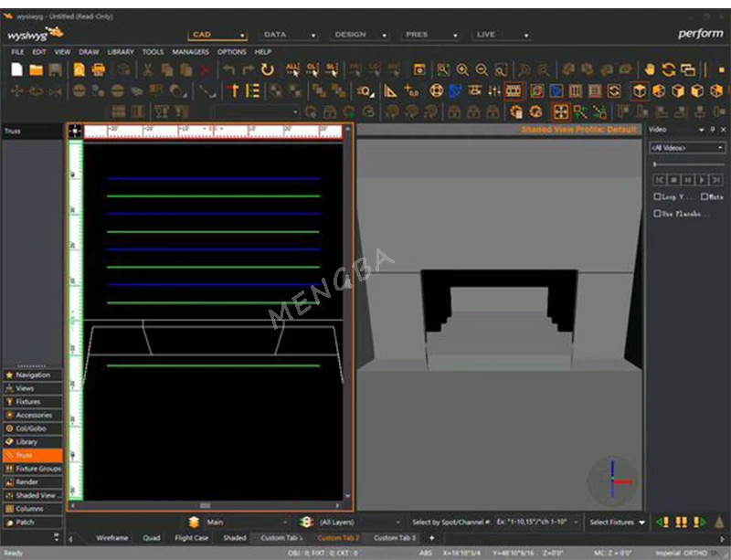Click the Zoom In magnifier icon
The width and height of the screenshot is (731, 560).
[x=462, y=70]
